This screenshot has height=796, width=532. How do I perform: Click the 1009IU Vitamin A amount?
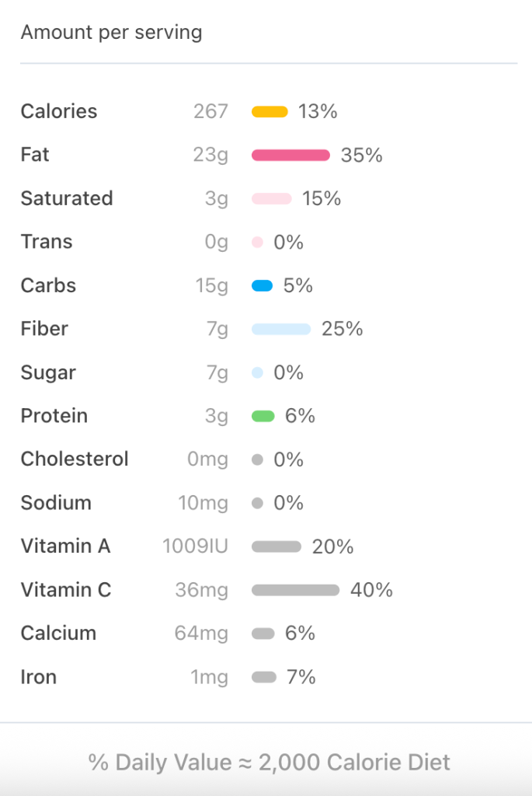click(x=195, y=547)
